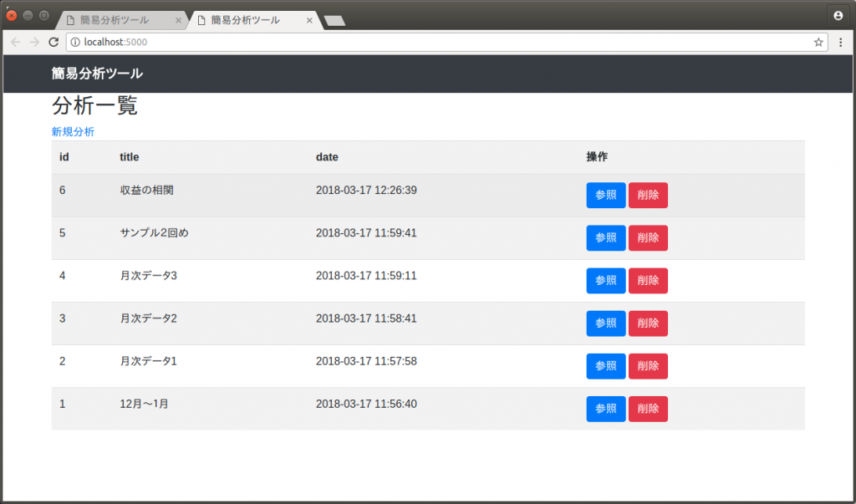Screen dimensions: 856x504
Task: Switch to the first 簡易分析ツール tab
Action: point(115,20)
